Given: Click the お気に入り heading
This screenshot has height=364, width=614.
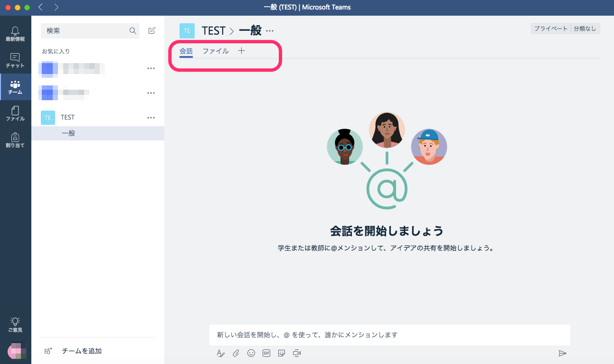Looking at the screenshot, I should [x=56, y=51].
